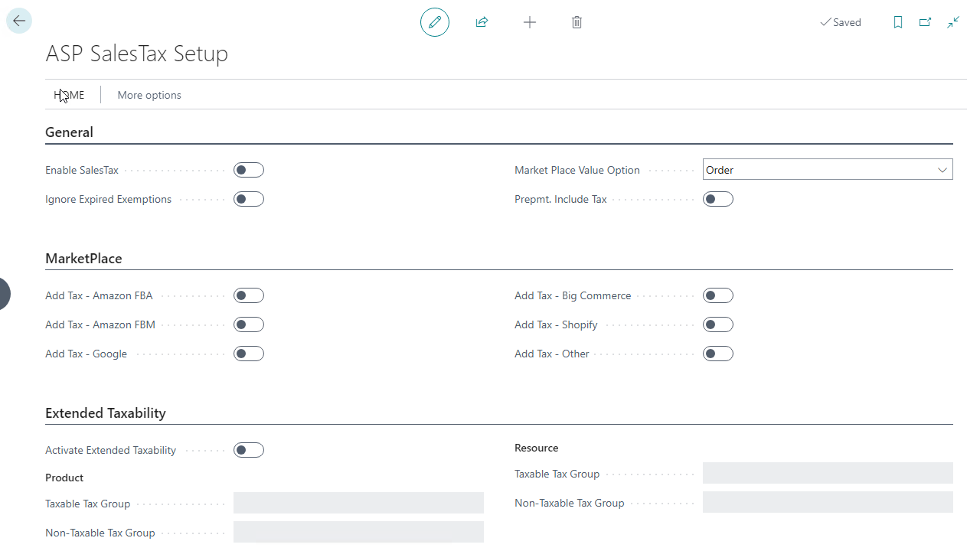The width and height of the screenshot is (980, 551).
Task: Click the plus icon to create new
Action: coord(530,22)
